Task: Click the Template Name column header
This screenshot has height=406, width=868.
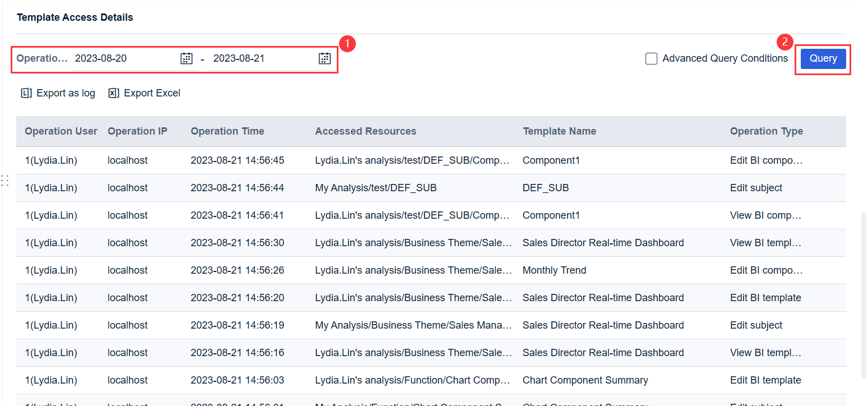Action: click(559, 131)
